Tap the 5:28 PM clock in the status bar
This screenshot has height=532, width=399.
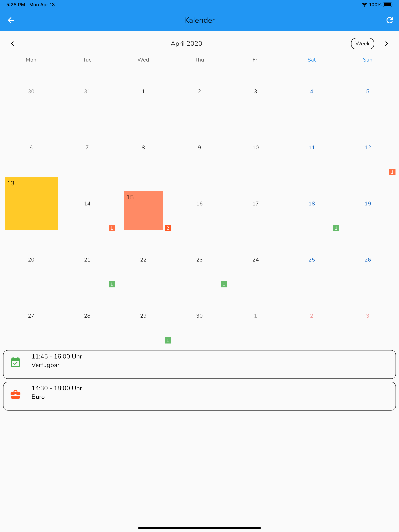(16, 4)
